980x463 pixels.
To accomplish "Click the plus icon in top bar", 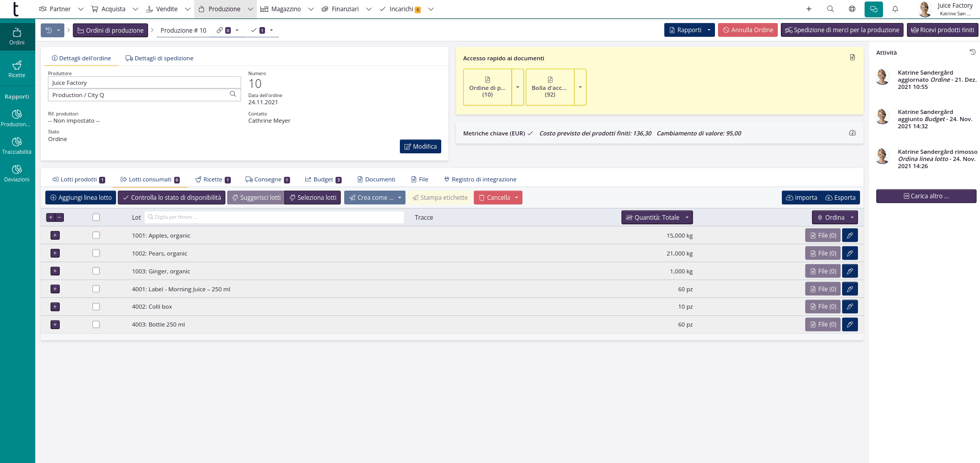I will pos(809,9).
